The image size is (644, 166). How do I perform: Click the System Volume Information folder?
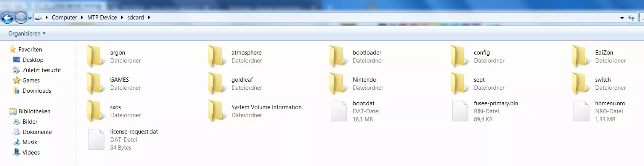[x=266, y=107]
